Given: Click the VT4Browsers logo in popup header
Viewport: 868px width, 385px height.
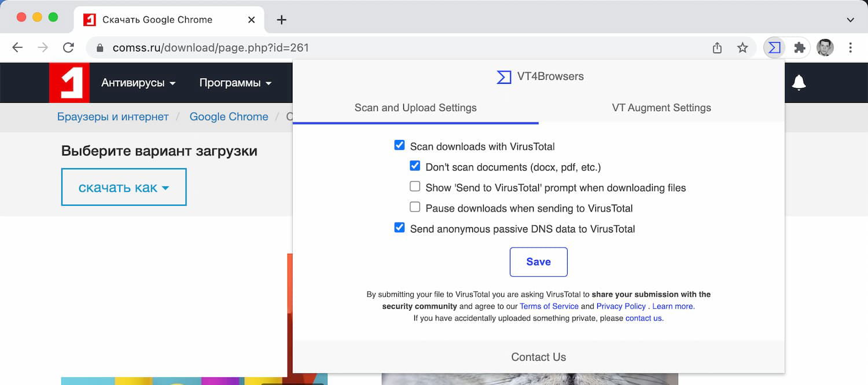Looking at the screenshot, I should [x=504, y=76].
